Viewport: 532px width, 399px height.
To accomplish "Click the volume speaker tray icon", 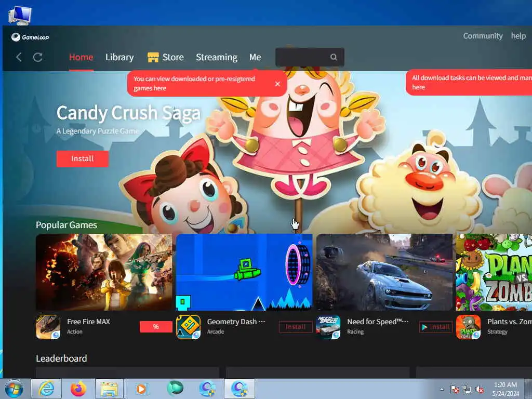I will (480, 389).
